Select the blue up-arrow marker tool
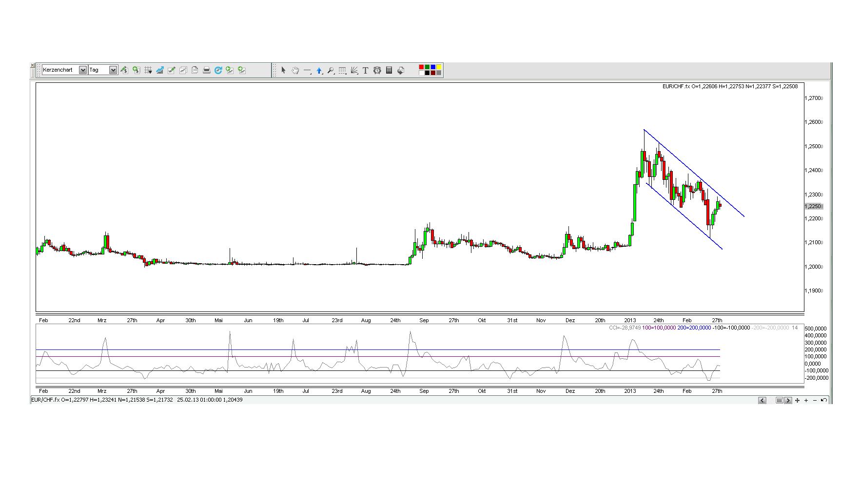Viewport: 860px width, 504px height. pos(319,70)
